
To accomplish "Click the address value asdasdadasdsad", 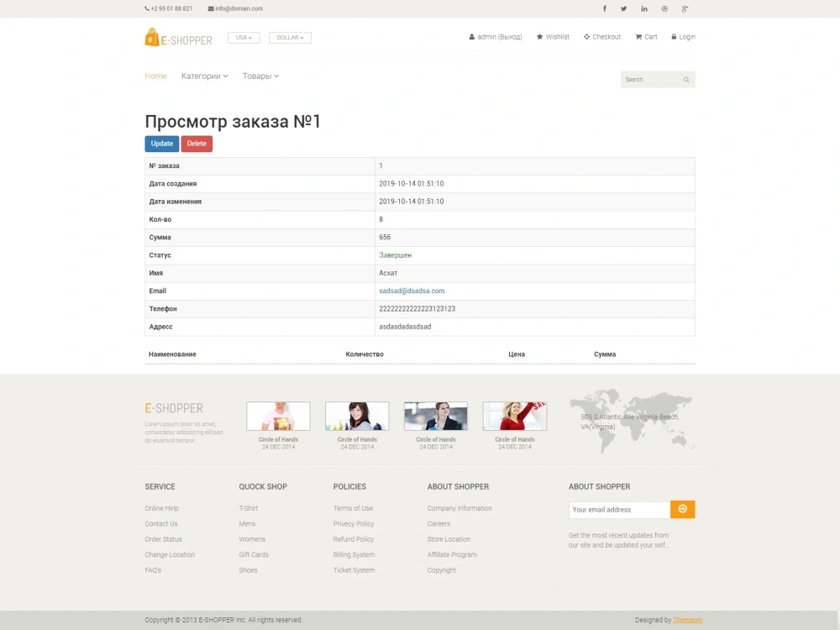I will [x=405, y=327].
